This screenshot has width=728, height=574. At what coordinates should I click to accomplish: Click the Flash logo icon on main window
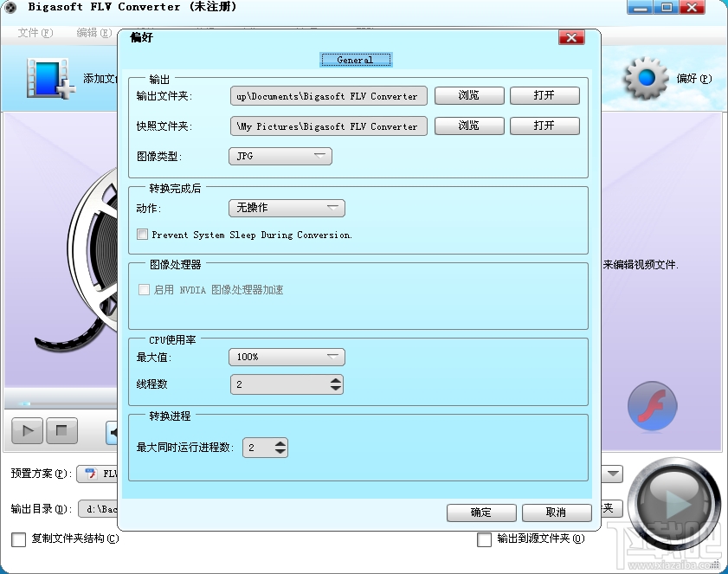(651, 405)
